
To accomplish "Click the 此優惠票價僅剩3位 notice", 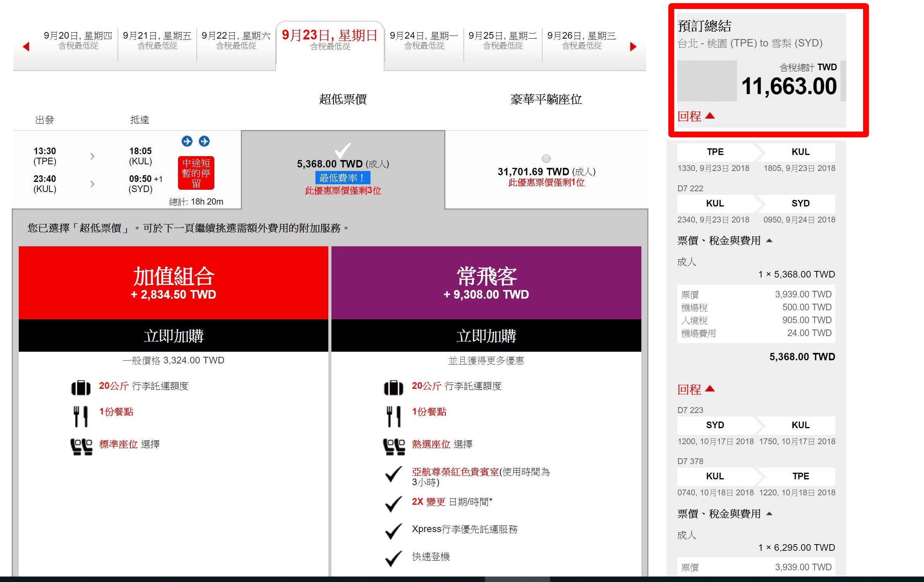I will pyautogui.click(x=343, y=191).
